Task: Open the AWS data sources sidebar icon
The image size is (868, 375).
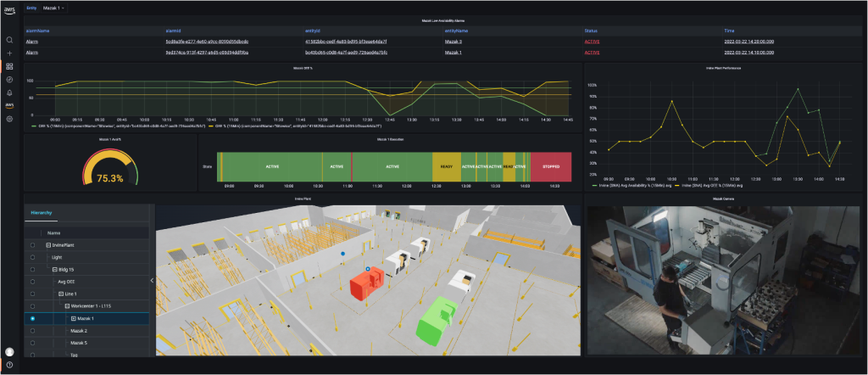Action: pos(9,106)
